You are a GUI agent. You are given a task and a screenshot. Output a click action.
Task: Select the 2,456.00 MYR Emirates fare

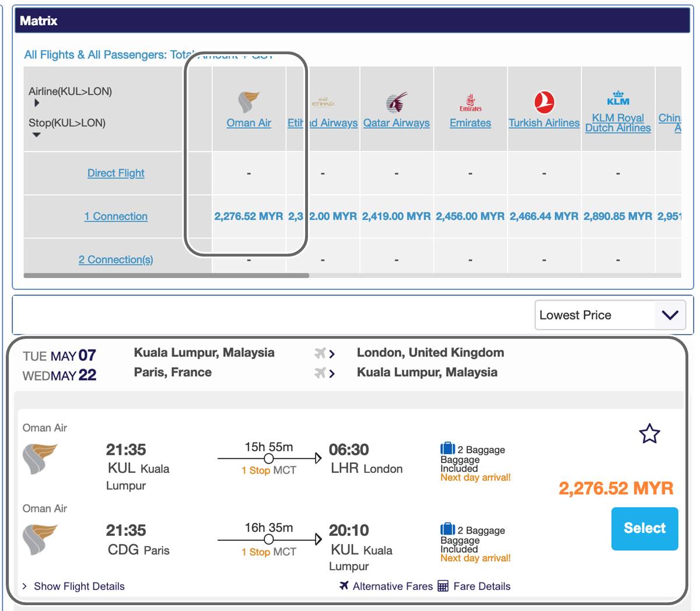click(x=470, y=216)
